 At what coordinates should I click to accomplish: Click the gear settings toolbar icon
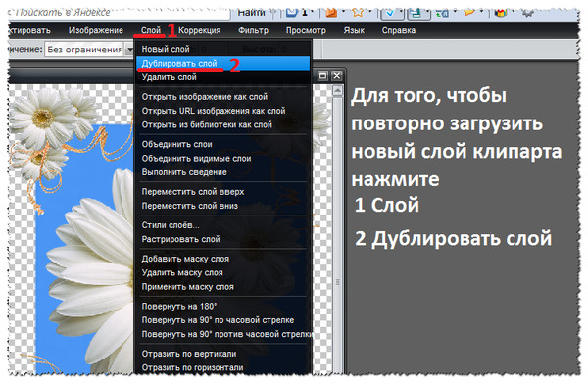(x=527, y=13)
